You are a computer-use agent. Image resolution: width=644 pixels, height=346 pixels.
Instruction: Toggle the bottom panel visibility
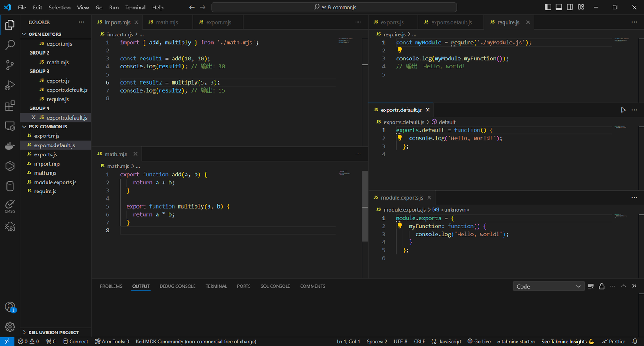(x=559, y=7)
